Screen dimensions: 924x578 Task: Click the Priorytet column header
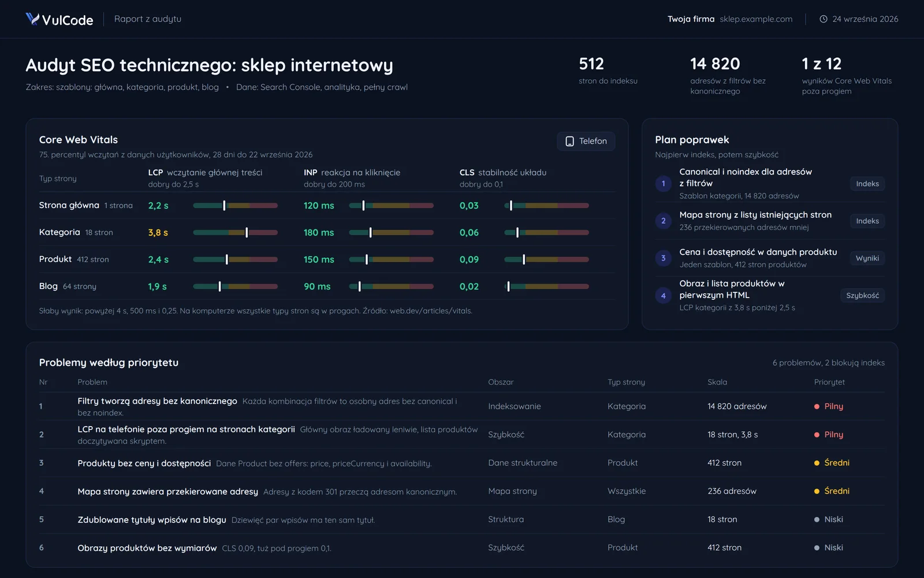click(829, 382)
